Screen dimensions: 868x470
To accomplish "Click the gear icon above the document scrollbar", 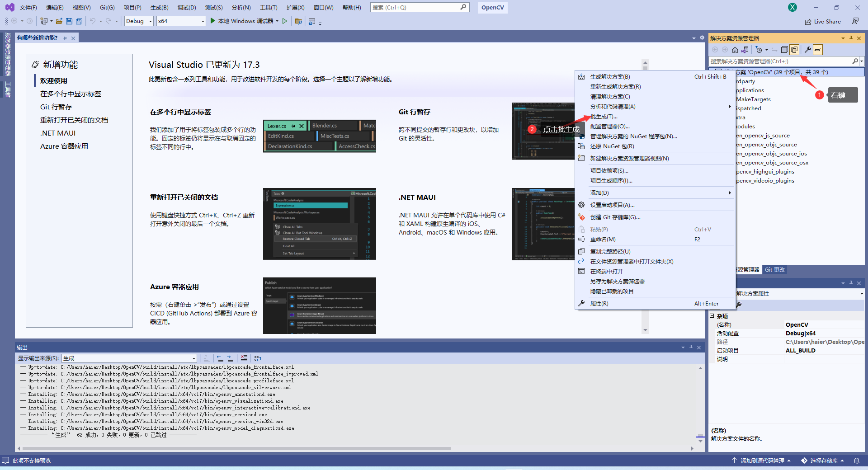I will click(x=702, y=38).
